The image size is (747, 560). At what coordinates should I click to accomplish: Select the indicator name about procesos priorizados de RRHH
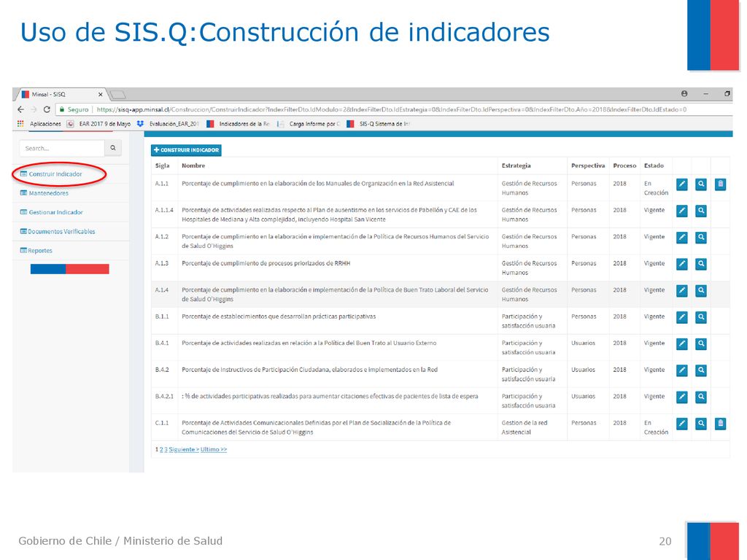266,263
